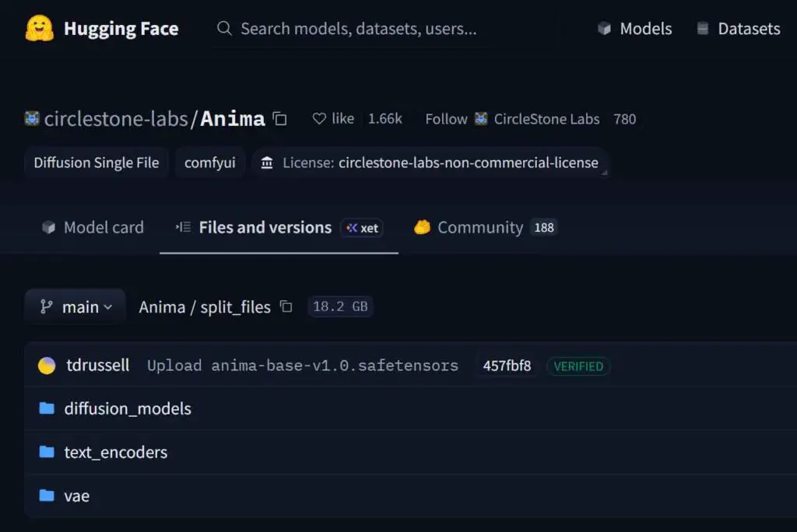The width and height of the screenshot is (797, 532).
Task: Click the circlestone-labs avatar beside repo name
Action: [32, 119]
